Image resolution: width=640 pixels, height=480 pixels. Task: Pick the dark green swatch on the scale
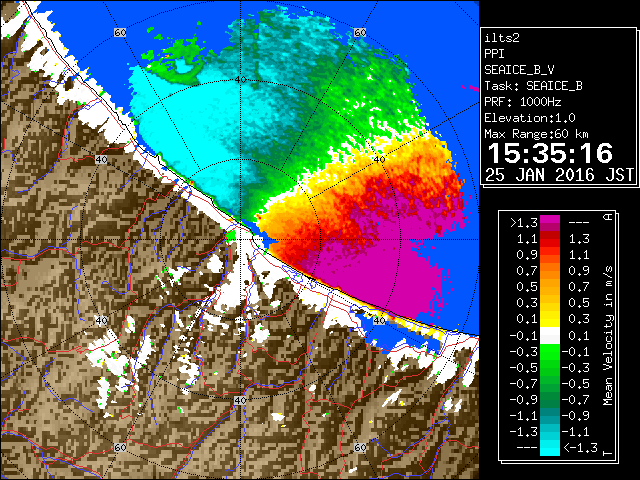point(550,400)
